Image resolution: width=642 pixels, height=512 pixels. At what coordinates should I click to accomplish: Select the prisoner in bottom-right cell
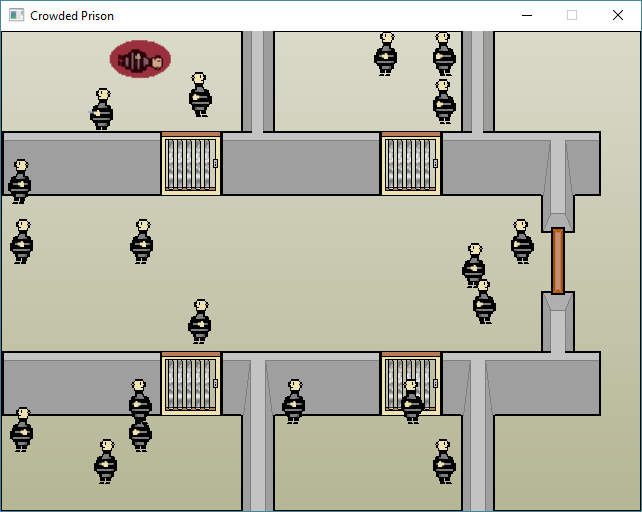tap(444, 462)
